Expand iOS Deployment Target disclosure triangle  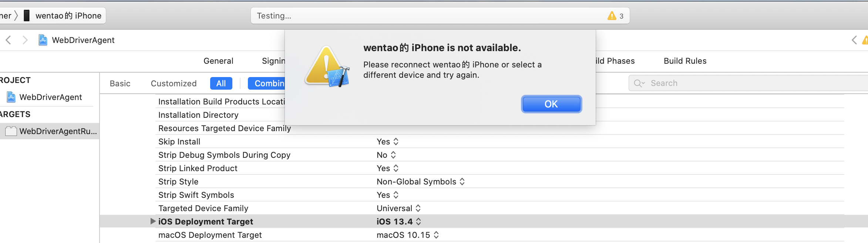coord(152,221)
